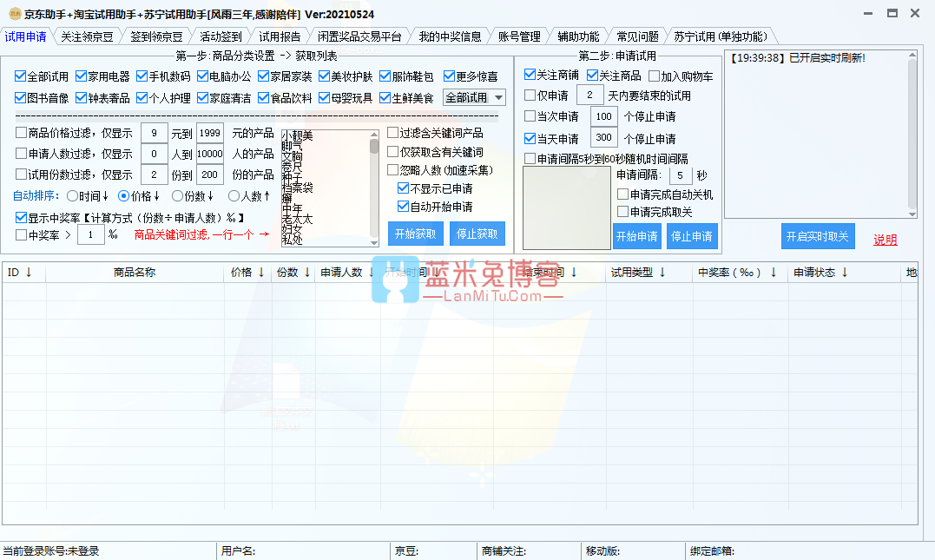Open the 常见问题 tab
This screenshot has width=935, height=560.
click(637, 37)
